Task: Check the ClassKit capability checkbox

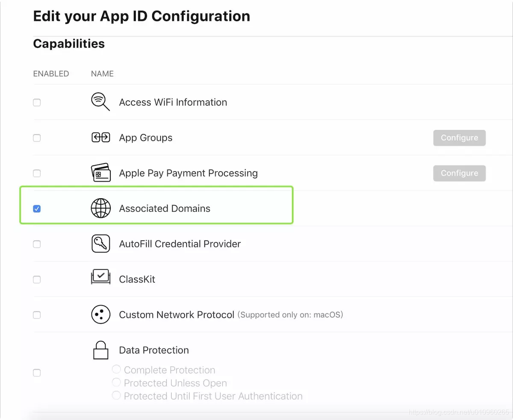Action: pyautogui.click(x=37, y=280)
